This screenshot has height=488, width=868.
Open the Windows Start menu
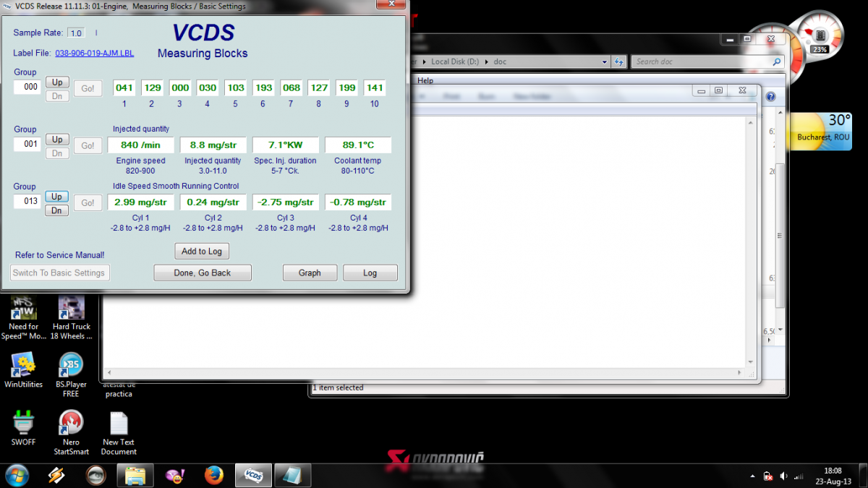17,475
